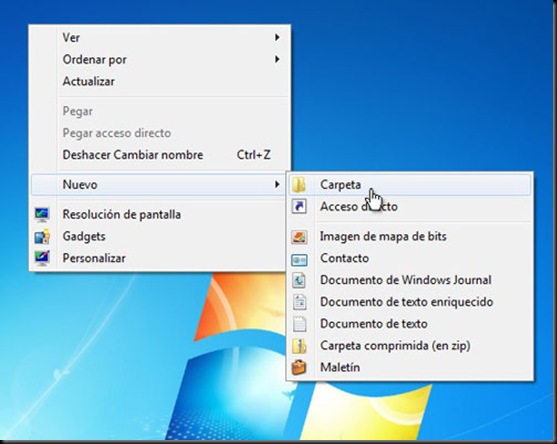This screenshot has height=444, width=557.
Task: Click the Carpeta folder icon
Action: coord(299,185)
